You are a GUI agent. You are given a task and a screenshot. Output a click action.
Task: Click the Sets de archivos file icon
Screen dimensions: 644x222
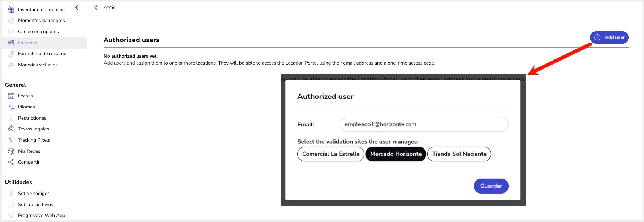pyautogui.click(x=11, y=205)
